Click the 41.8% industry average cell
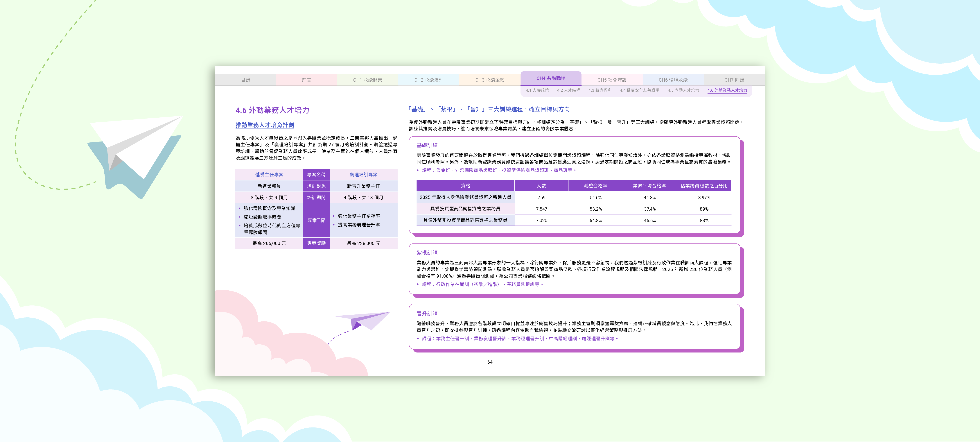 (x=649, y=198)
